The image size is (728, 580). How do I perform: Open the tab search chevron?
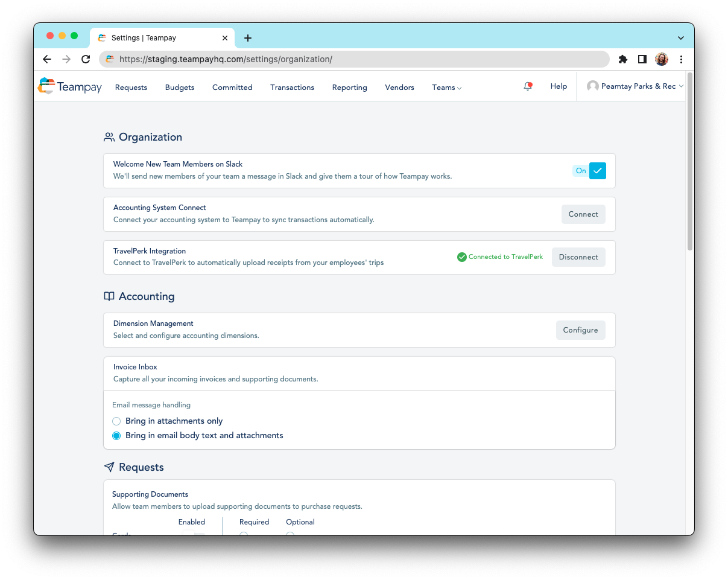click(x=681, y=38)
